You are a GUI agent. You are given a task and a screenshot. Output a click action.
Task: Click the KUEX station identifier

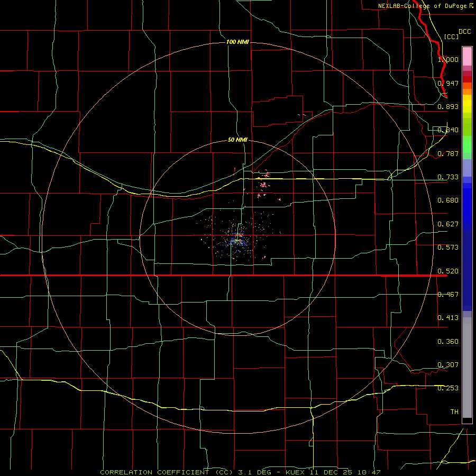point(296,472)
